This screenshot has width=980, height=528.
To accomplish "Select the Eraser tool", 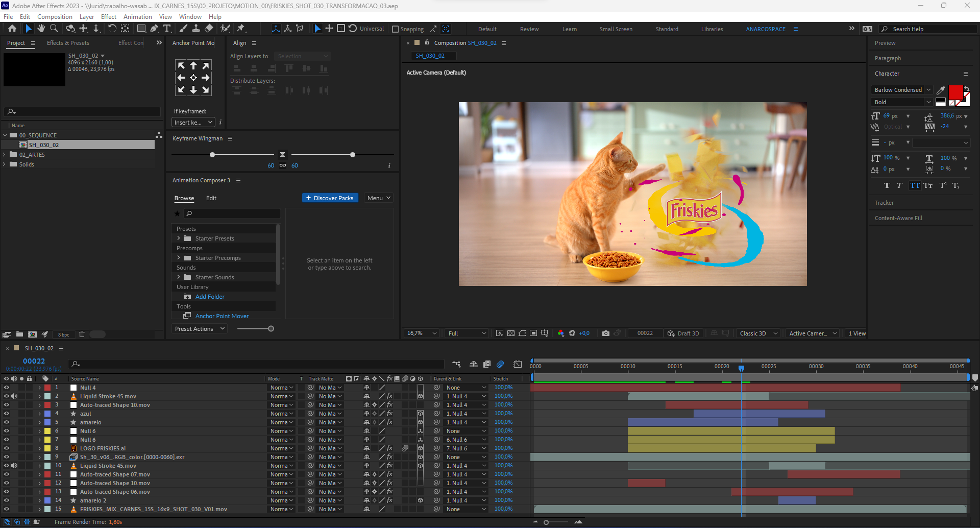I will [x=209, y=29].
